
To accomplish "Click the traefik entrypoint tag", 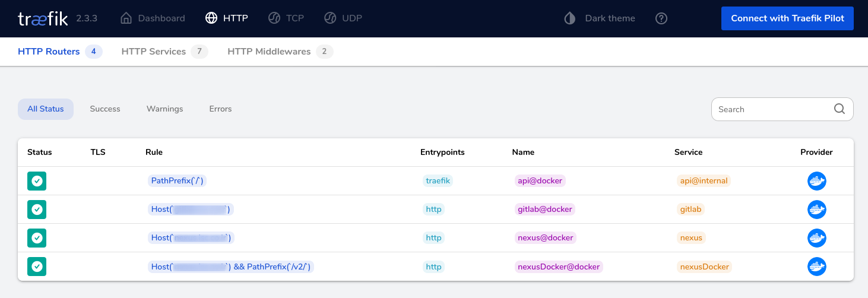I will pos(438,180).
